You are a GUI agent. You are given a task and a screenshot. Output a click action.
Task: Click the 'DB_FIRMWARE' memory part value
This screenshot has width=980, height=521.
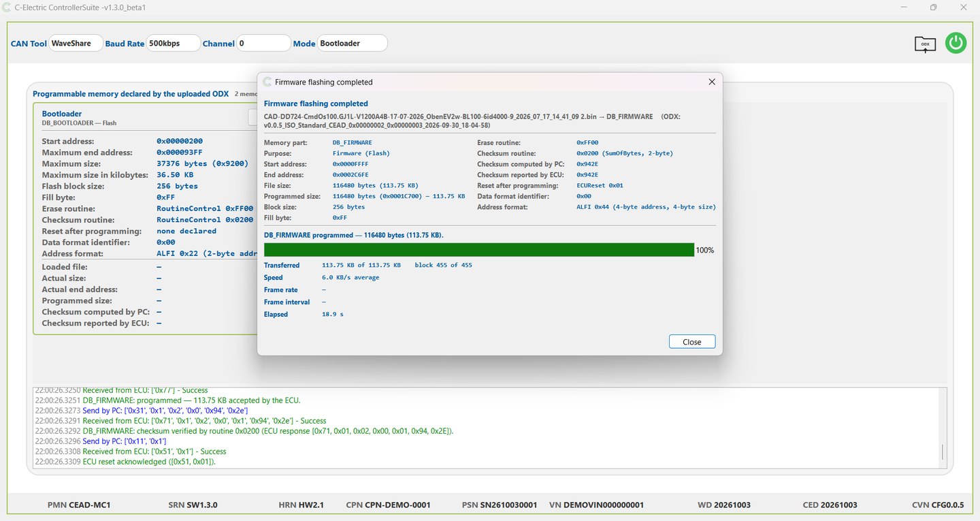[352, 142]
